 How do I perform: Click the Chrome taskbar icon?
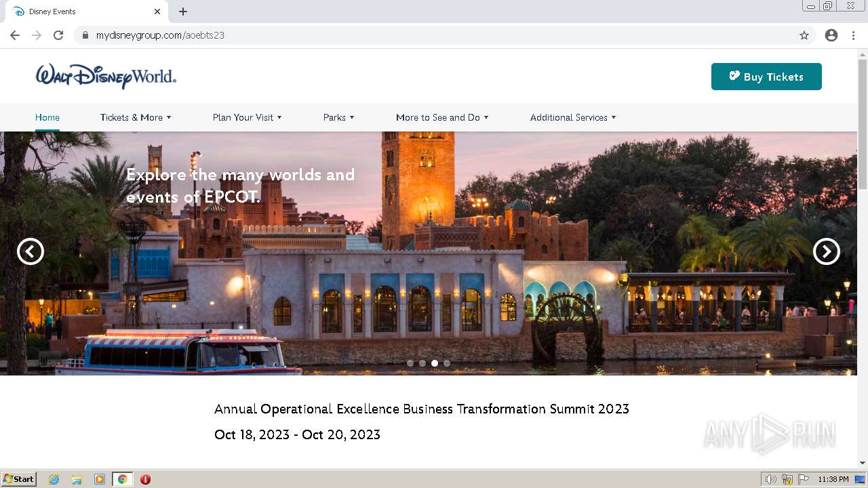(123, 479)
